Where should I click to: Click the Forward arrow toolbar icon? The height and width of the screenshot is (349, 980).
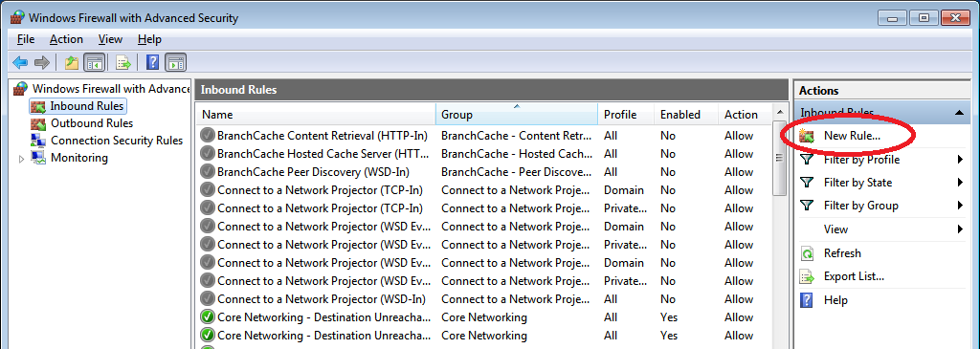[42, 62]
